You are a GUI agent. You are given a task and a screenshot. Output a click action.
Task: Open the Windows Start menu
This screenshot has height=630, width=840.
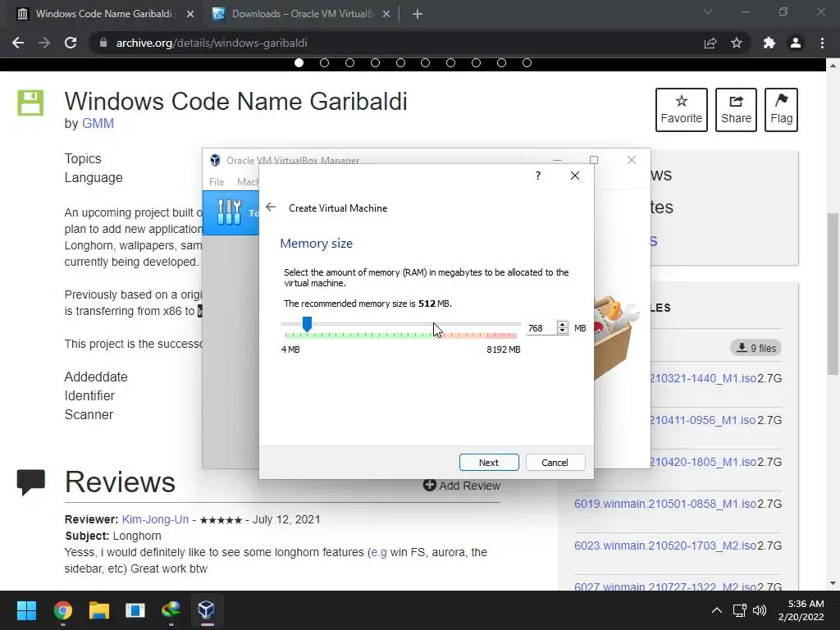point(26,610)
